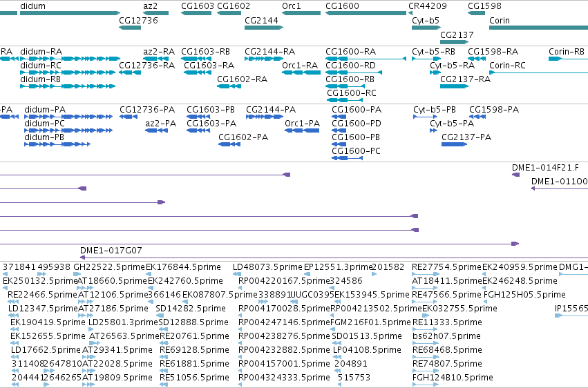Image resolution: width=588 pixels, height=388 pixels.
Task: Select the CG1600-PC protein feature
Action: coord(348,158)
